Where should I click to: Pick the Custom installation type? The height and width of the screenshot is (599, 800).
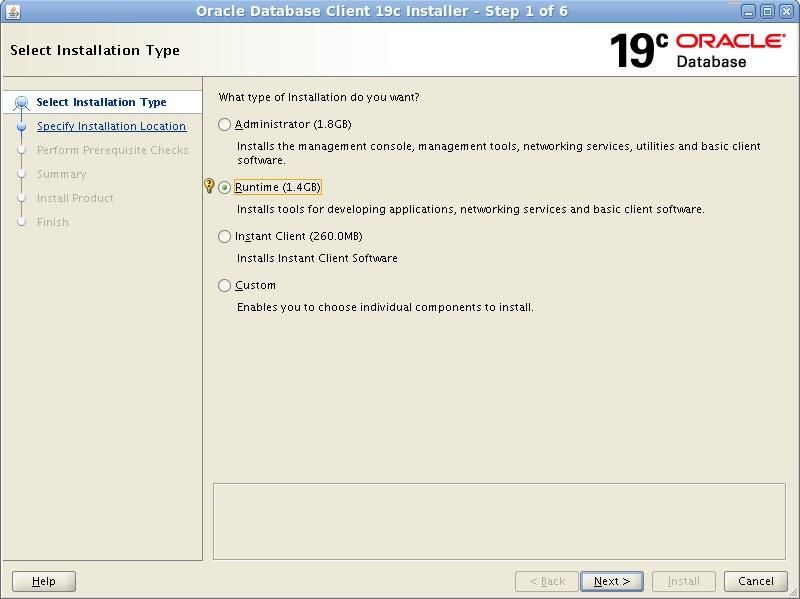coord(224,285)
